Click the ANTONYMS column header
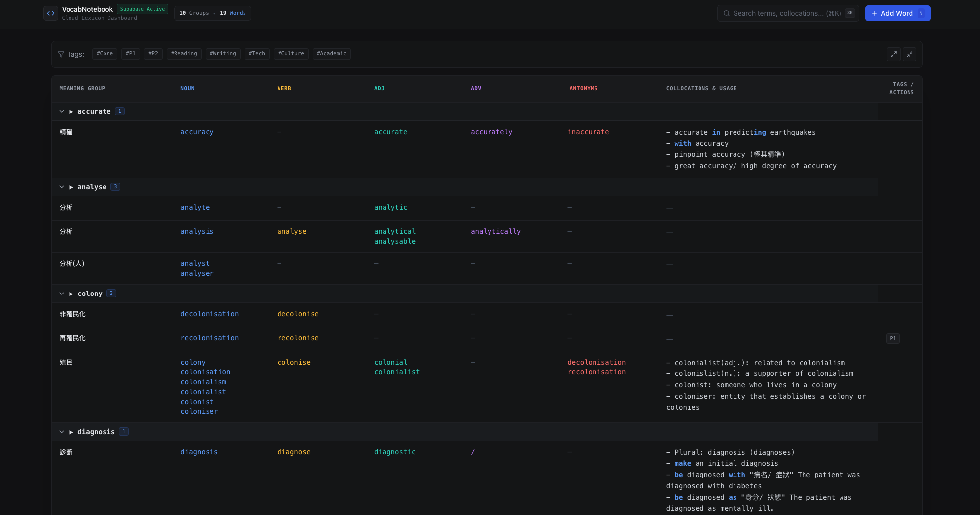The width and height of the screenshot is (980, 515). click(x=583, y=89)
